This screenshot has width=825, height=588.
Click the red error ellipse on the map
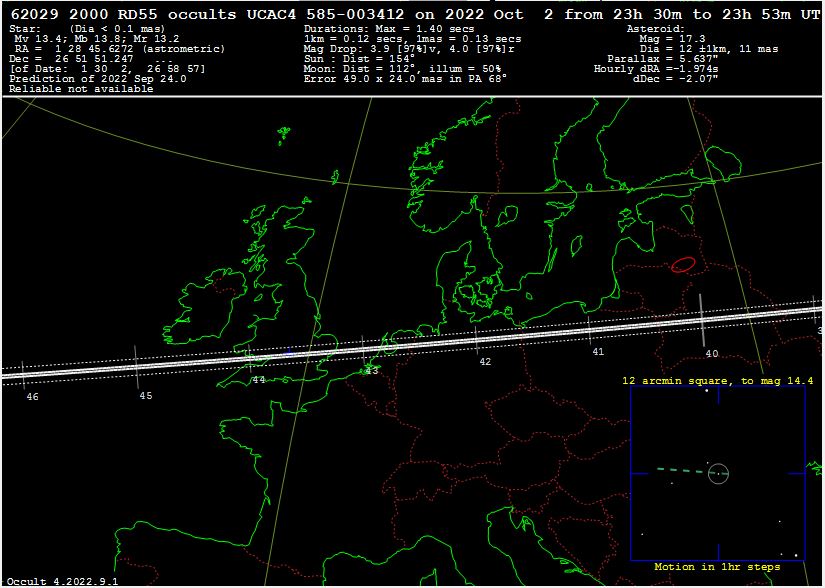683,264
